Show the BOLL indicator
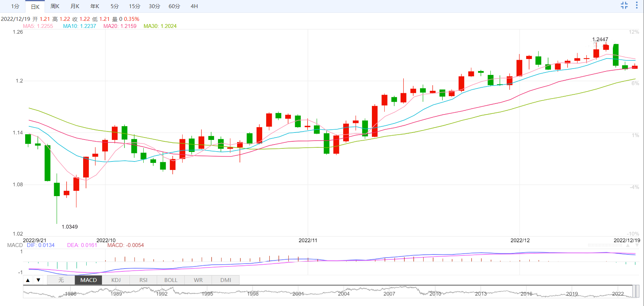The image size is (644, 306). tap(171, 280)
